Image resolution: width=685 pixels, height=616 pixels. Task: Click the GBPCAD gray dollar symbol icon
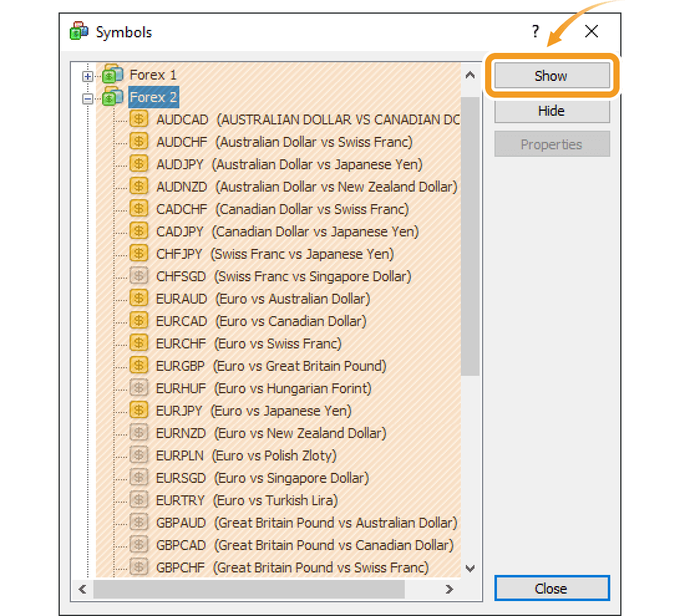tap(139, 545)
